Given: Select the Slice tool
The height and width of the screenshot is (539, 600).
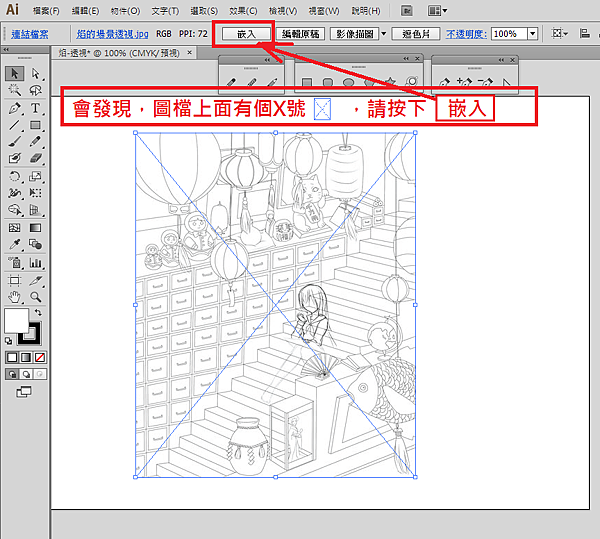Looking at the screenshot, I should tap(36, 281).
